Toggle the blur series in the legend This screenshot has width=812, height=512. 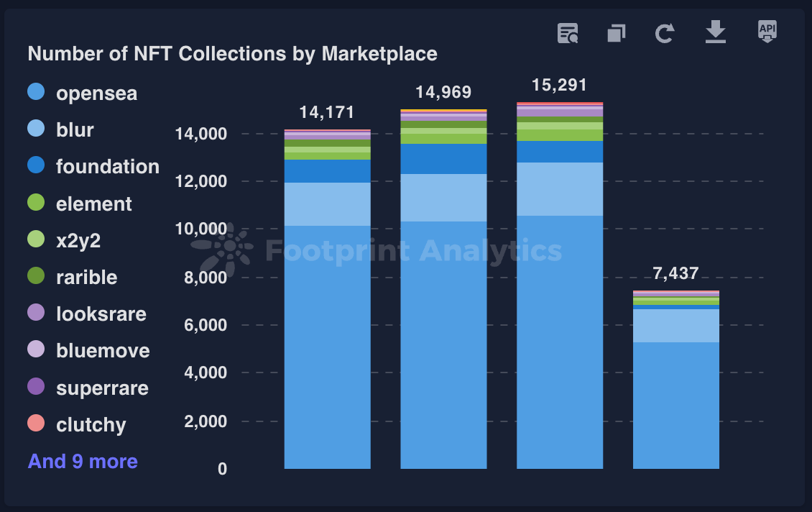click(60, 129)
